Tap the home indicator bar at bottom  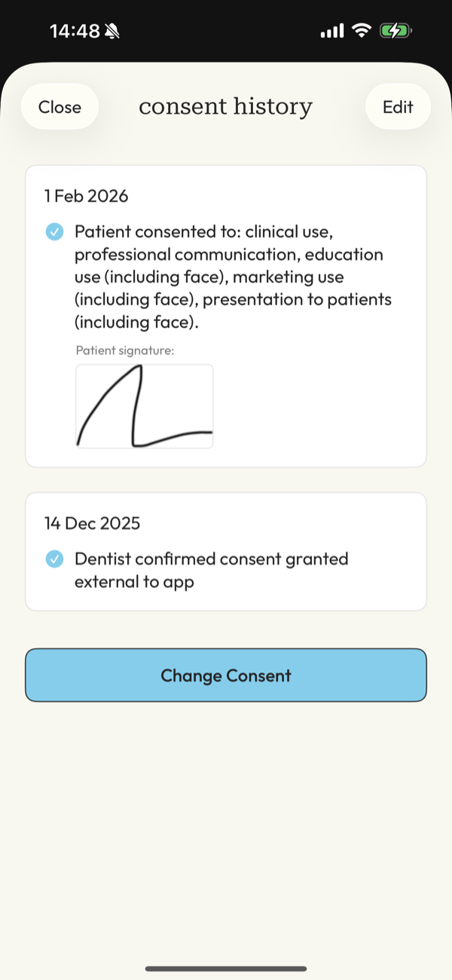click(x=225, y=967)
